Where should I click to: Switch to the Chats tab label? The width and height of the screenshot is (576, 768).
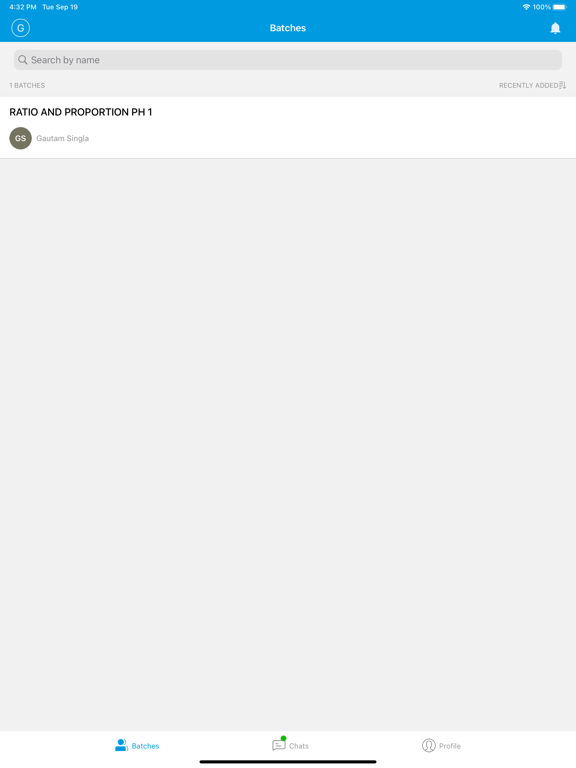tap(299, 746)
